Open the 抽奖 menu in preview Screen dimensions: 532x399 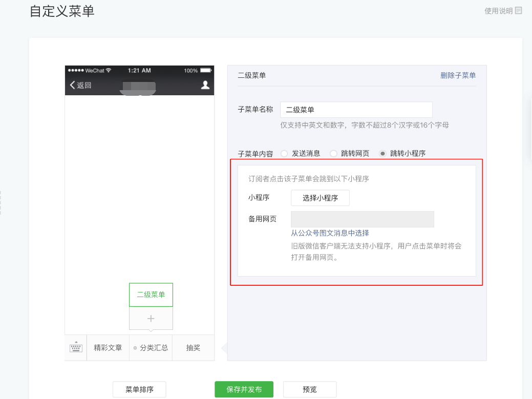(193, 348)
